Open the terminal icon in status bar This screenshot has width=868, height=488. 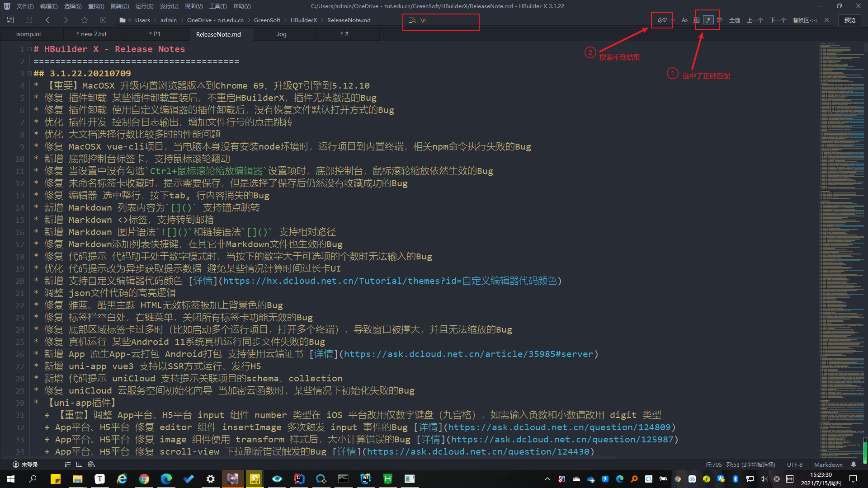[80, 465]
